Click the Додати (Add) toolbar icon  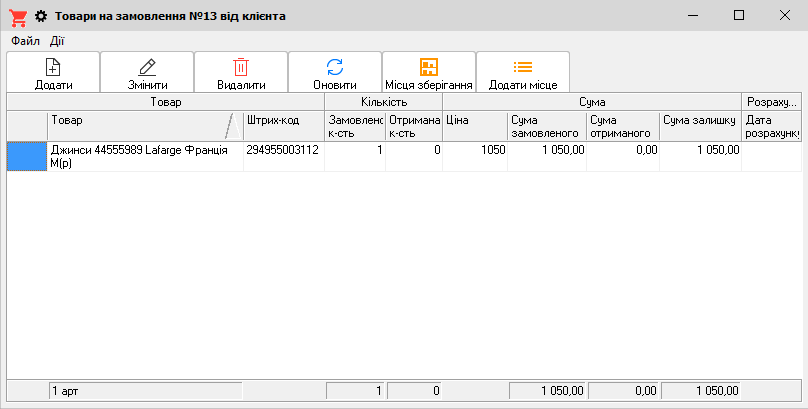(53, 68)
